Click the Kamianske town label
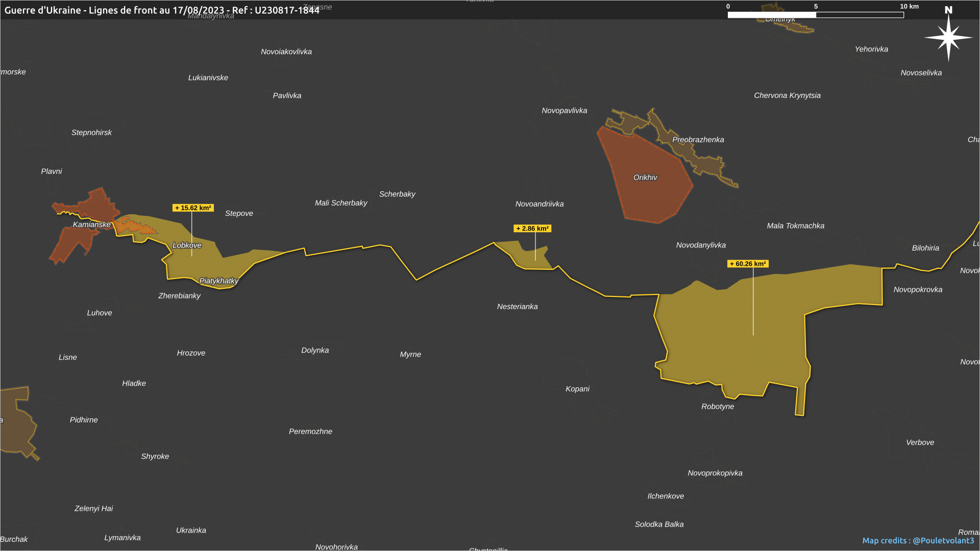The height and width of the screenshot is (551, 980). (91, 224)
